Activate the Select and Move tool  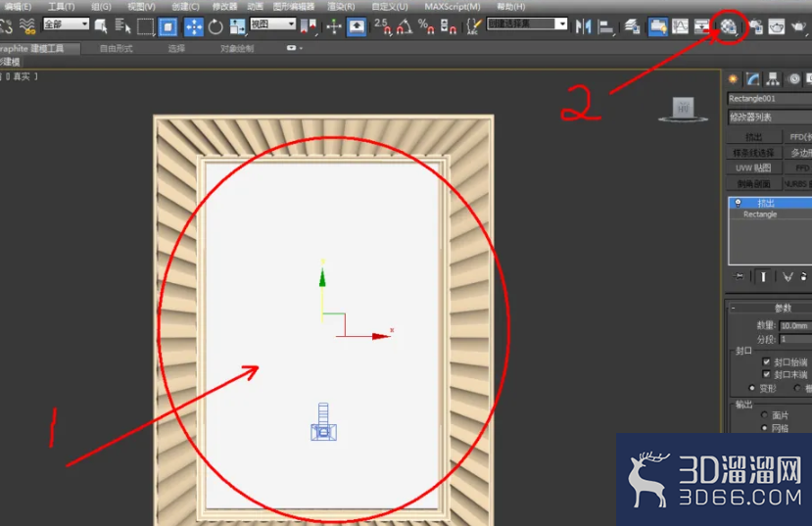pos(193,26)
